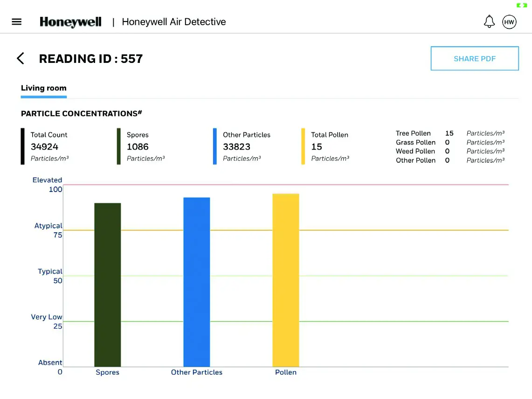Click the battery indicator in the status bar

(x=521, y=6)
